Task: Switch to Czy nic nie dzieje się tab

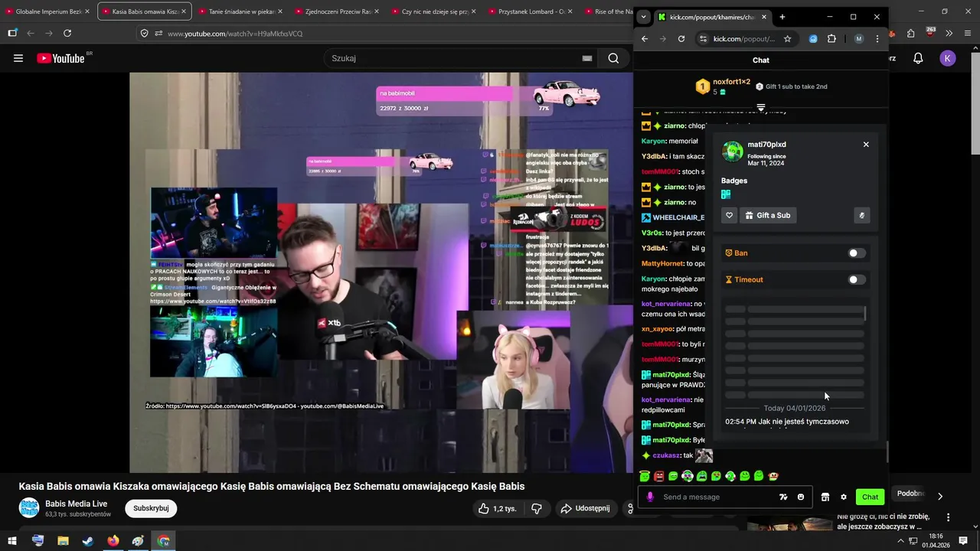Action: [433, 11]
